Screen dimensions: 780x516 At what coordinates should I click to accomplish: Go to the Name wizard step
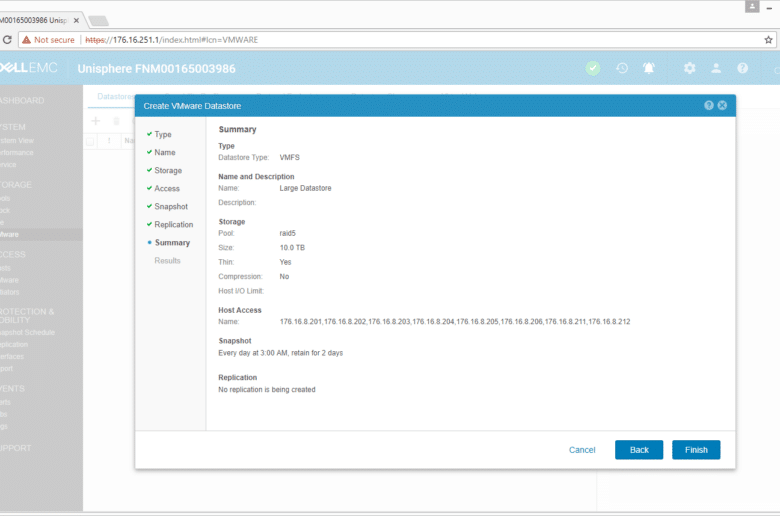(165, 152)
